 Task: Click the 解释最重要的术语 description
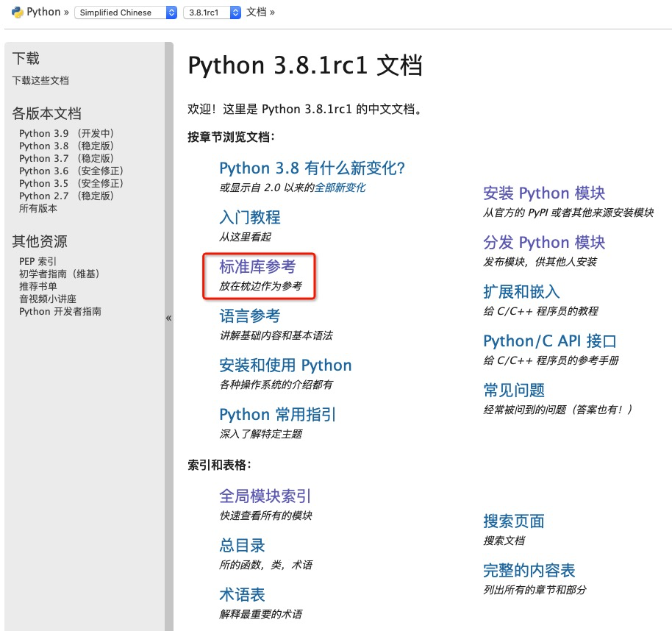(x=260, y=614)
